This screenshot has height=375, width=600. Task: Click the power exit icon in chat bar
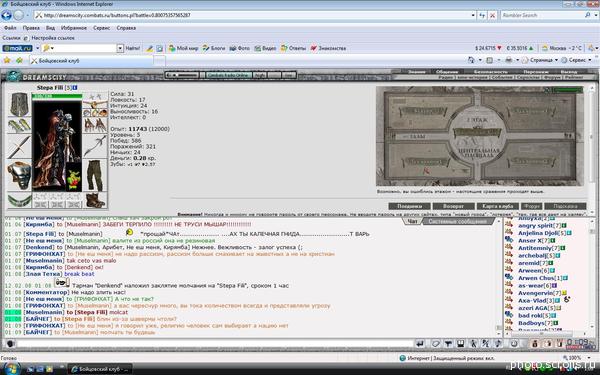[514, 344]
